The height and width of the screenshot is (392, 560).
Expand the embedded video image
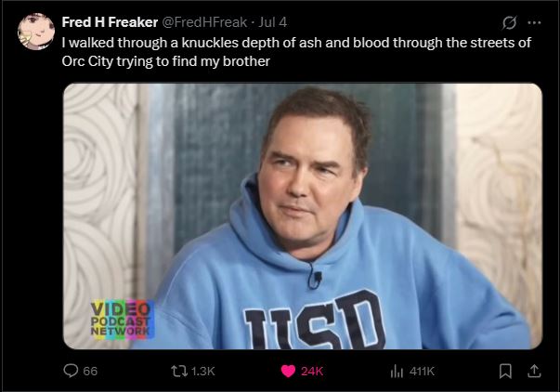point(303,216)
